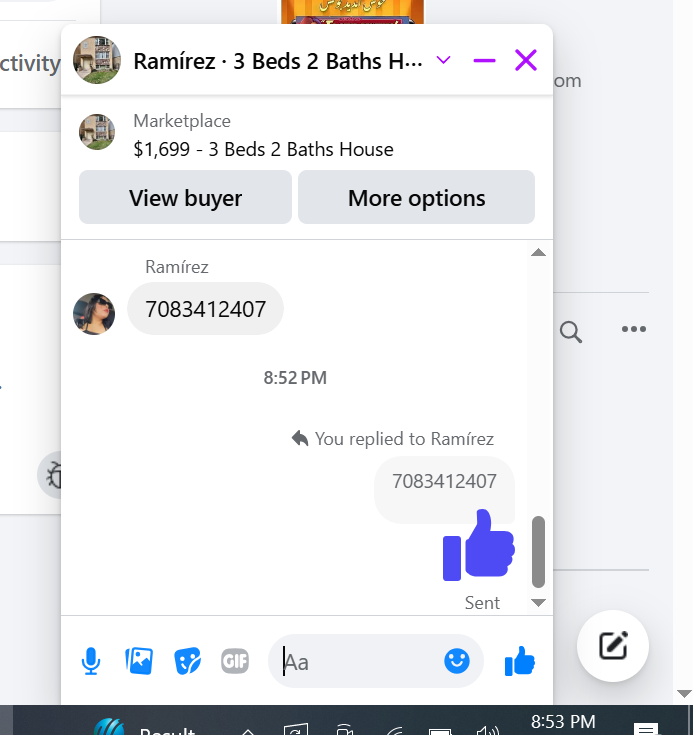Attach a photo using the image icon
Image resolution: width=693 pixels, height=735 pixels.
[139, 661]
